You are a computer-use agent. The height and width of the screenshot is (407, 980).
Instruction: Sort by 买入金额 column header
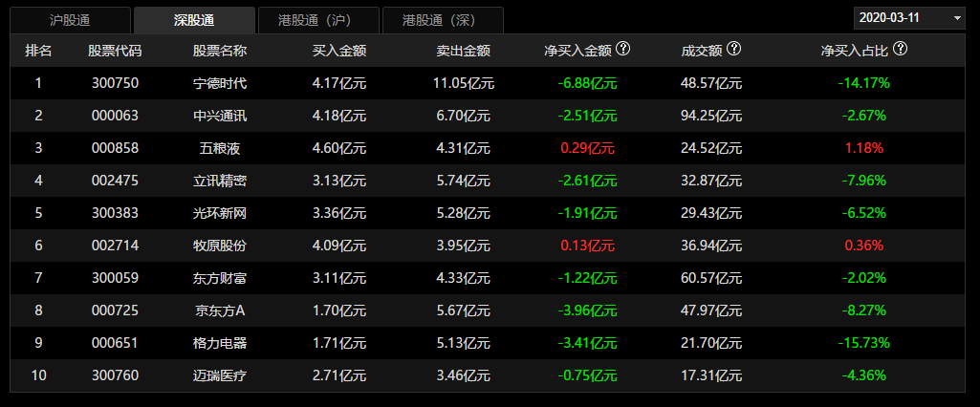coord(339,51)
